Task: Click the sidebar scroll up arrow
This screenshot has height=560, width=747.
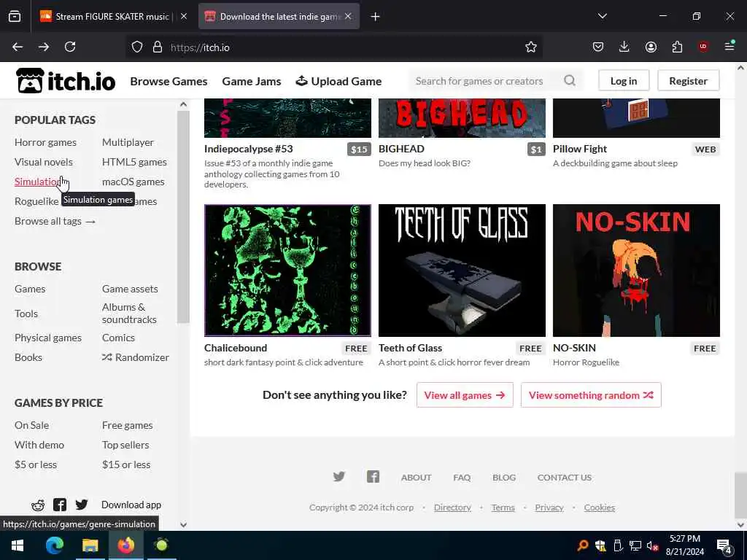Action: pos(183,104)
